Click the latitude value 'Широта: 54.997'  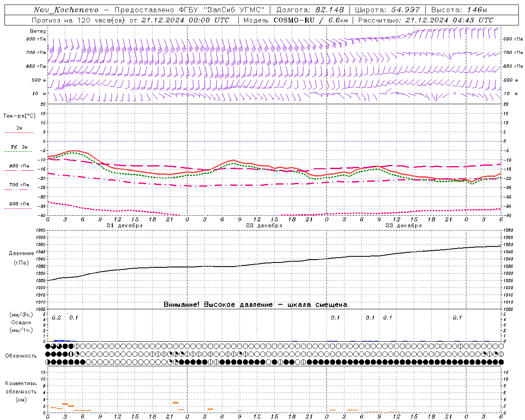(x=388, y=10)
